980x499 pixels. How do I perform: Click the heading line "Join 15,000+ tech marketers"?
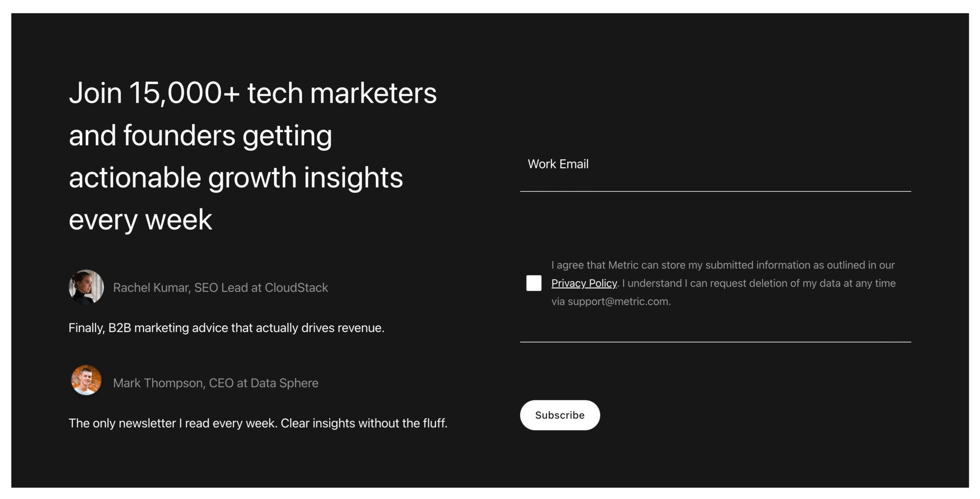coord(253,93)
